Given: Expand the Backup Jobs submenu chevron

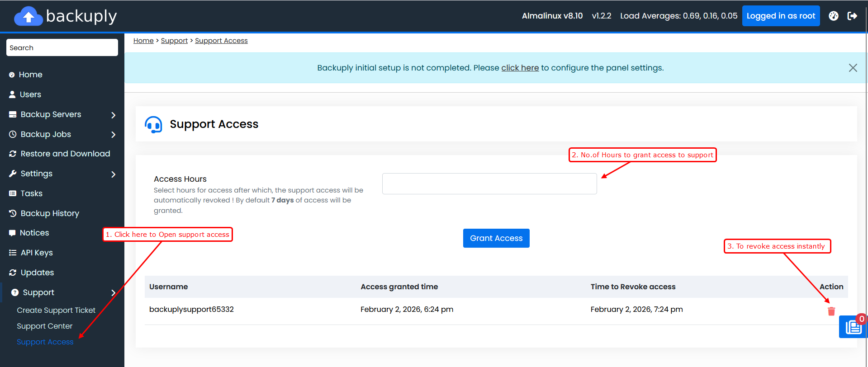Looking at the screenshot, I should 114,135.
